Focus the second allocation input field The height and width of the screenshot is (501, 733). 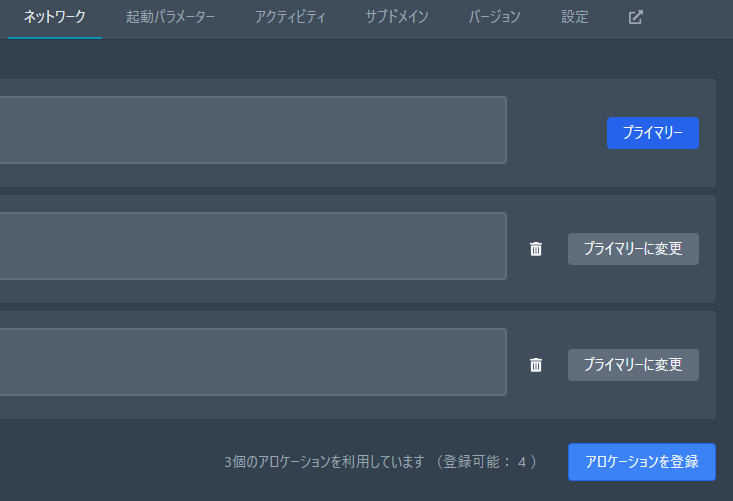point(250,246)
